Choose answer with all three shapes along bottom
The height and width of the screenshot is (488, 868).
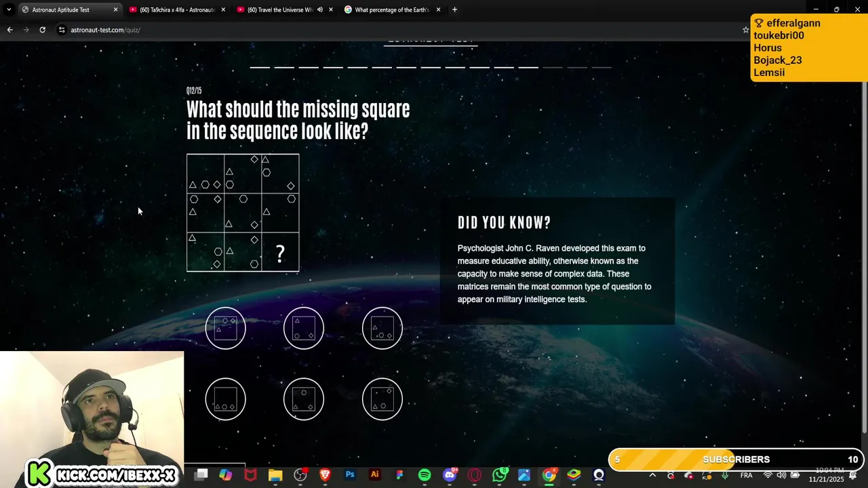coord(226,399)
